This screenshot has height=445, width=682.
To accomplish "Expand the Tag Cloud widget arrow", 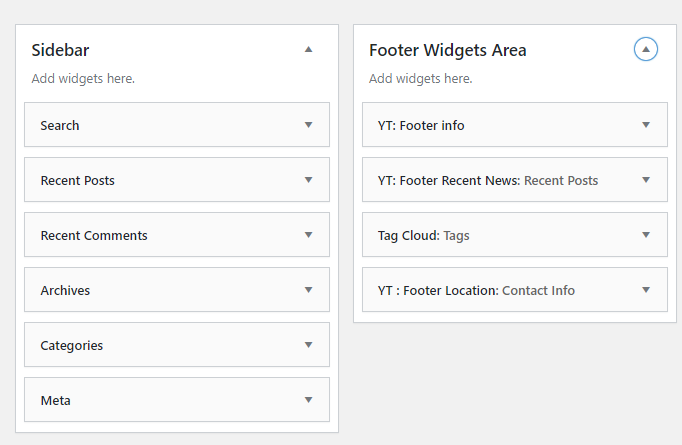I will coord(646,235).
